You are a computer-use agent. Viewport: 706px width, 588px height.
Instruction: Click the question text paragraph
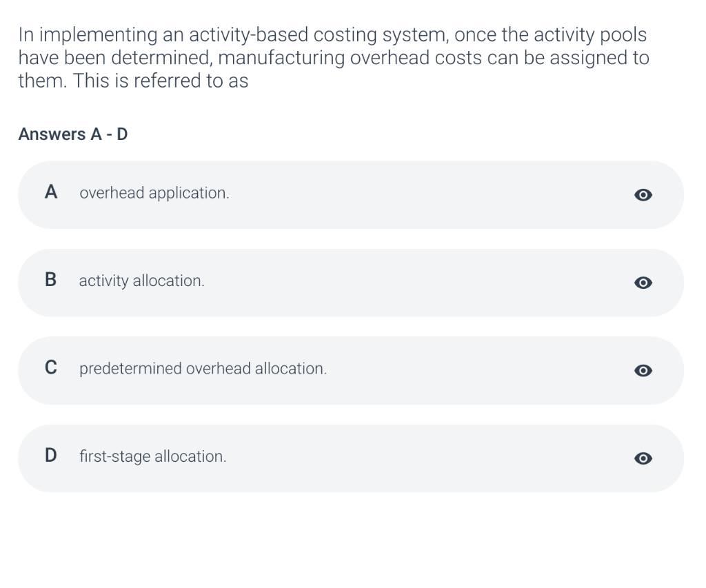click(x=334, y=57)
